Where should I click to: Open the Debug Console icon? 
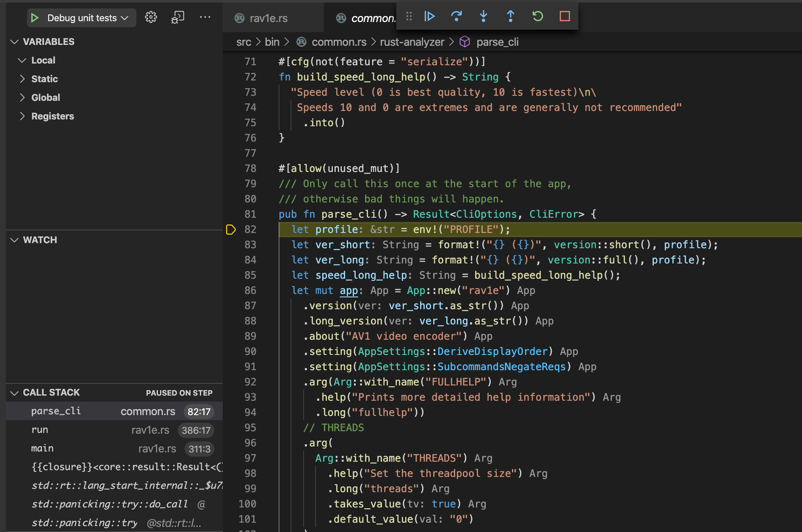click(x=177, y=17)
